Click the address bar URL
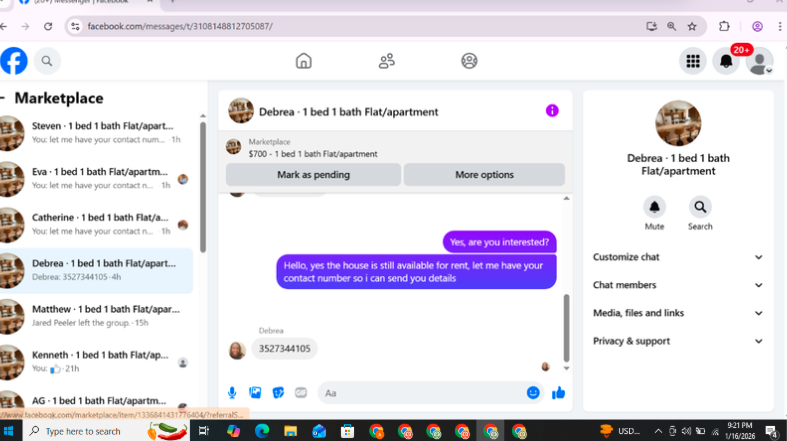Image resolution: width=787 pixels, height=441 pixels. [x=180, y=26]
